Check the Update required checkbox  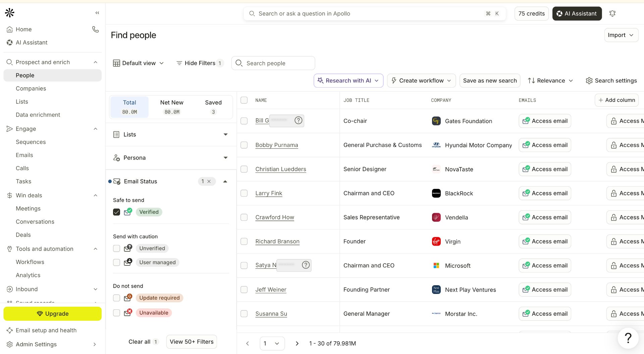116,298
